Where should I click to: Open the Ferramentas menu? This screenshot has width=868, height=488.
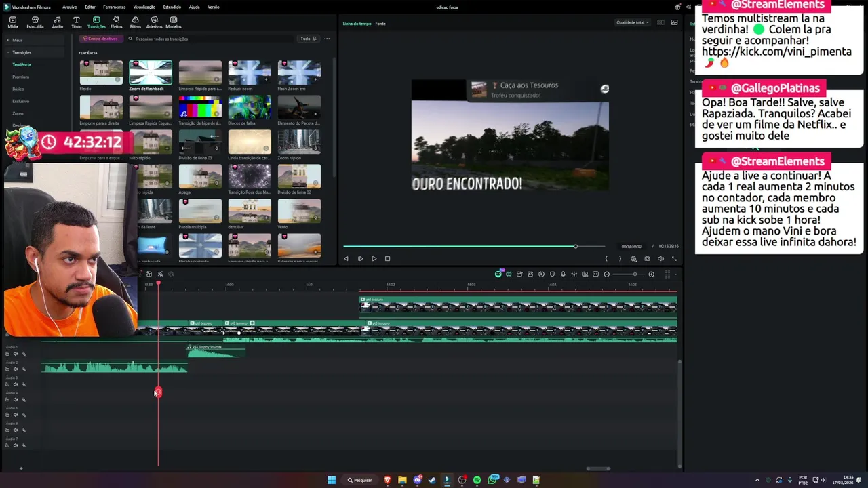(x=114, y=7)
